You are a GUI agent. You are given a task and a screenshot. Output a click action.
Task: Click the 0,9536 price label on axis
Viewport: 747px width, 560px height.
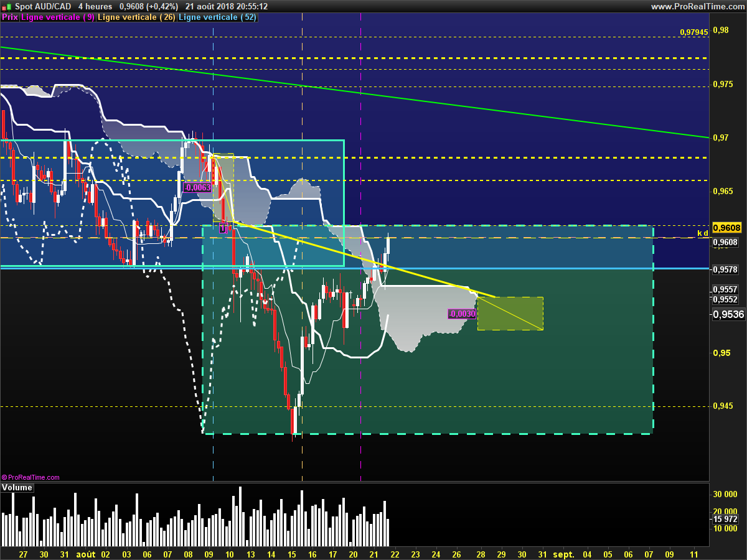[x=728, y=315]
